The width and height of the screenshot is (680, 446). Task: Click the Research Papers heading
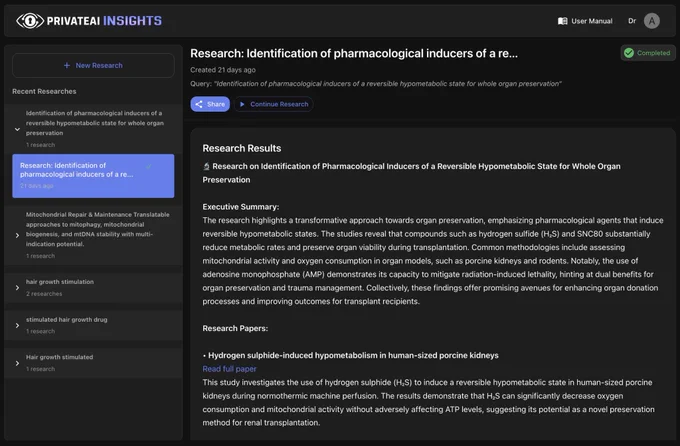point(235,328)
